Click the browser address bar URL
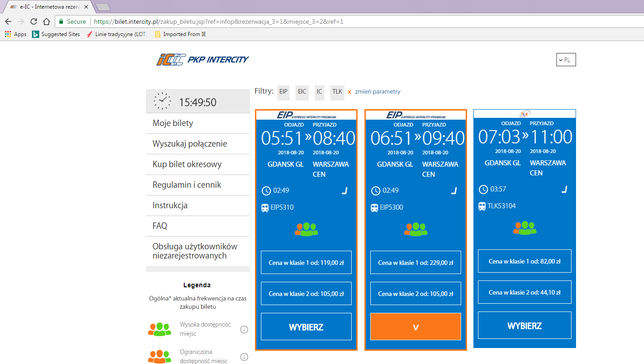Screen dimensions: 644x364 pyautogui.click(x=219, y=21)
